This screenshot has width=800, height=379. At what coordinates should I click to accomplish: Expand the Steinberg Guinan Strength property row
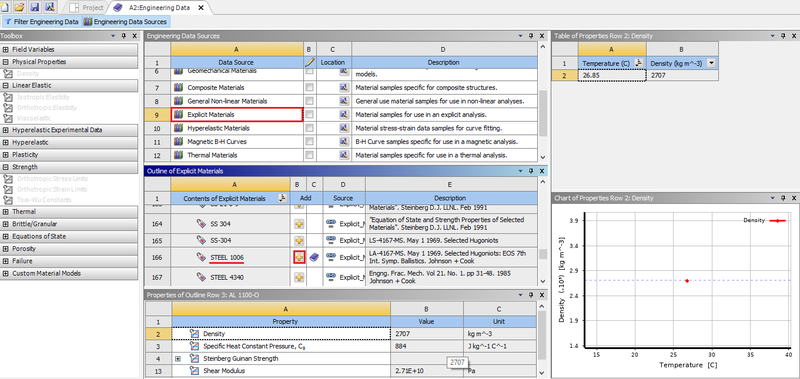(x=178, y=359)
